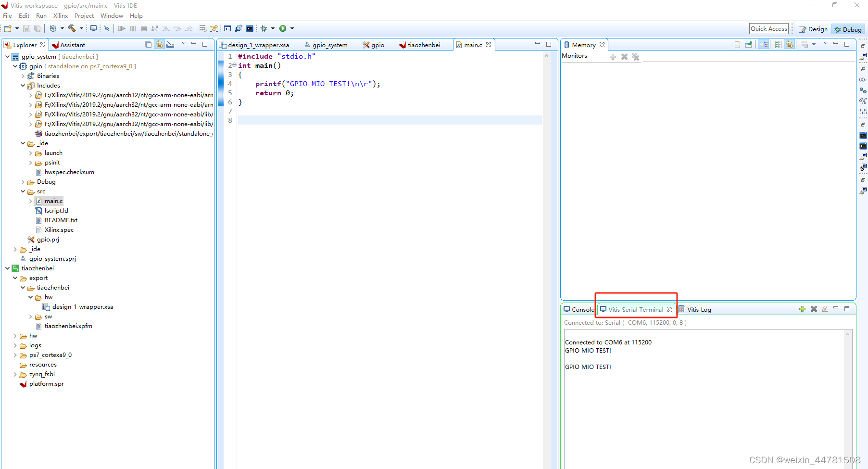868x469 pixels.
Task: Toggle Memory Monitors pane icon
Action: [763, 44]
